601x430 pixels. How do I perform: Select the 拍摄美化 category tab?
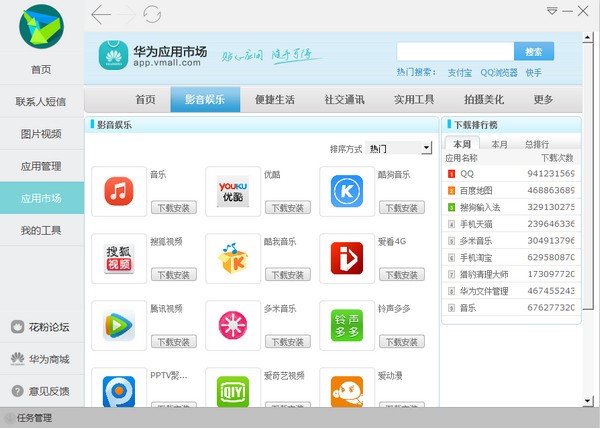(484, 100)
